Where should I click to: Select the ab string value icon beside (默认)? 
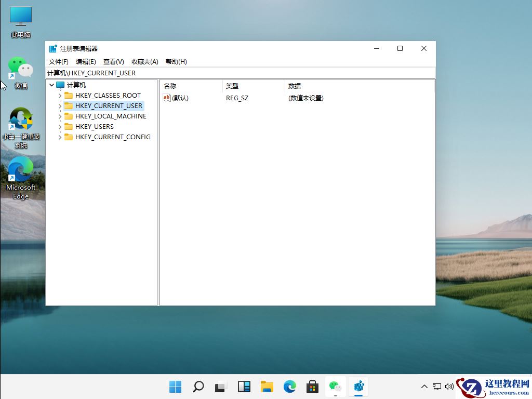coord(166,98)
